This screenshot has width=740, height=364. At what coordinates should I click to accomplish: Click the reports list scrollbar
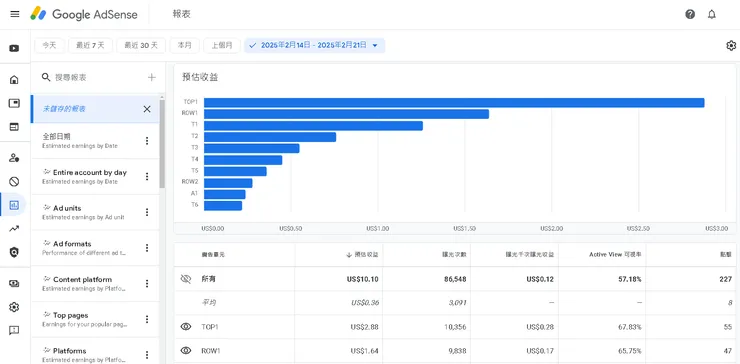point(162,144)
